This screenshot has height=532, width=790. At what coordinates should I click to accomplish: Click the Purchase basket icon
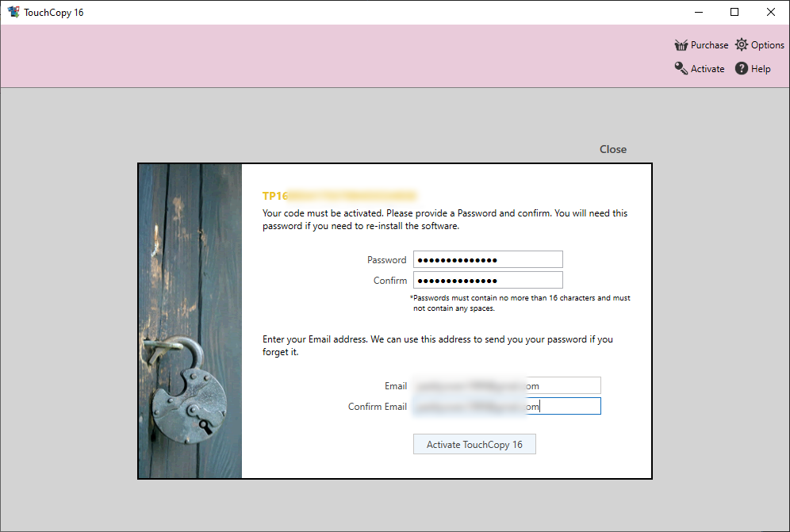681,45
